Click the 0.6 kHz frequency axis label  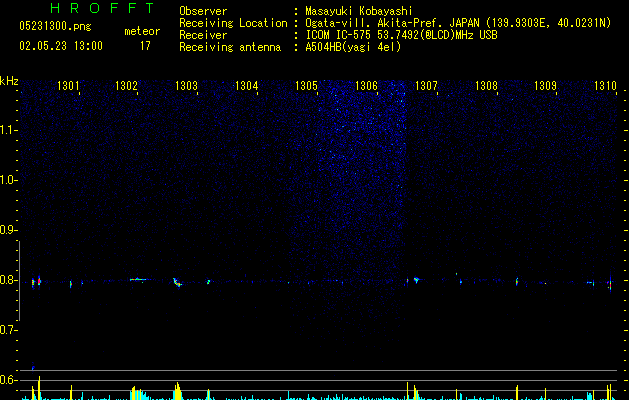8,380
